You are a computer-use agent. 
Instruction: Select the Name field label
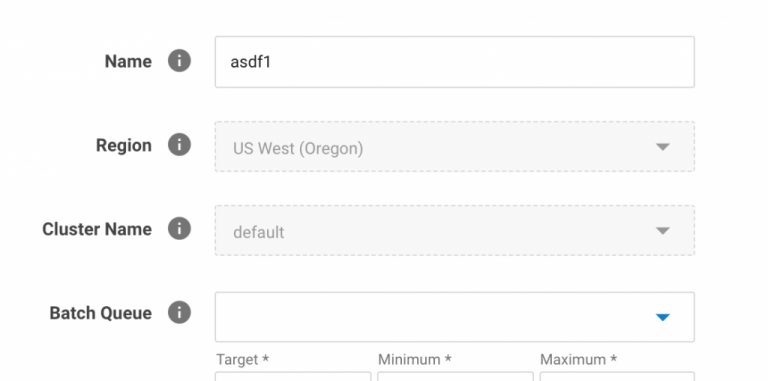coord(128,61)
